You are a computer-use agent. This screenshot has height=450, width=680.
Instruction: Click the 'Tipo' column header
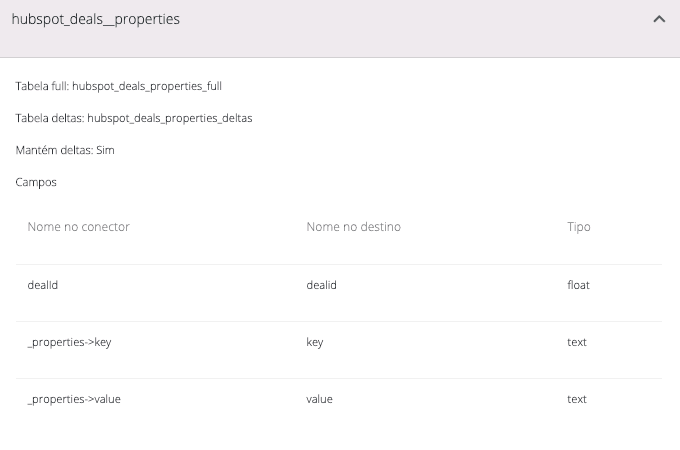click(579, 227)
